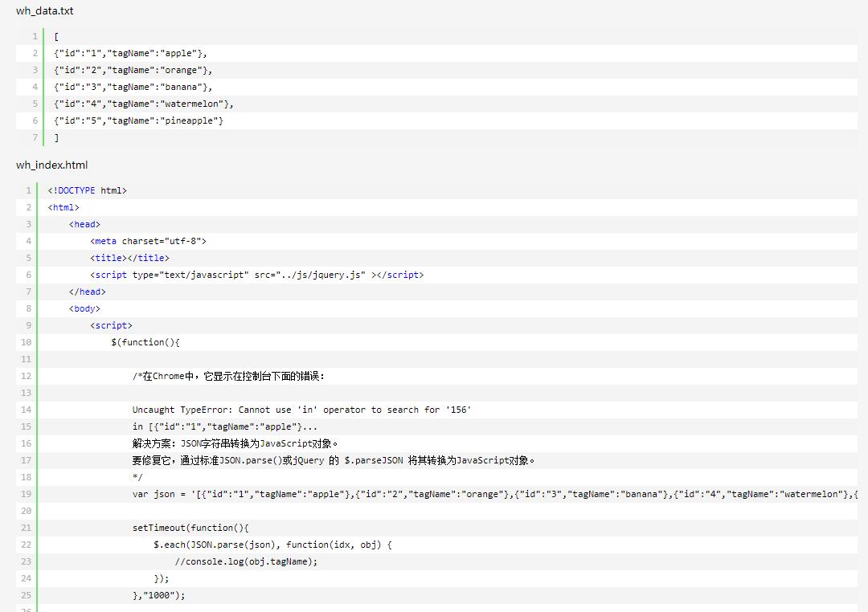Image resolution: width=868 pixels, height=612 pixels.
Task: Click the opening <html> tag line
Action: click(63, 207)
